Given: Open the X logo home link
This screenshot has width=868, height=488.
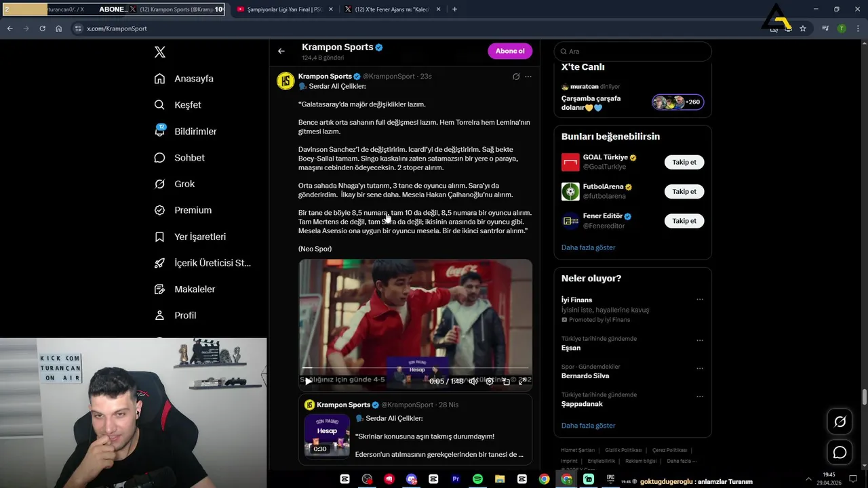Looking at the screenshot, I should [160, 52].
